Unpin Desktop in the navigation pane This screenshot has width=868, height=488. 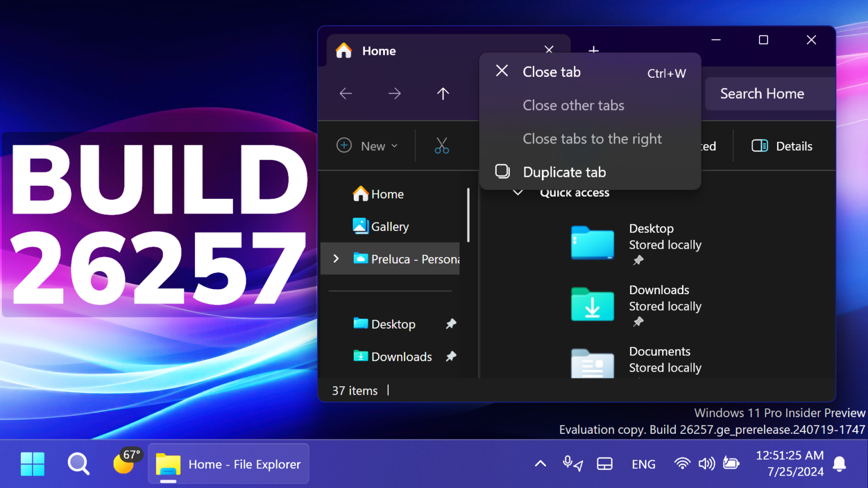[x=451, y=324]
